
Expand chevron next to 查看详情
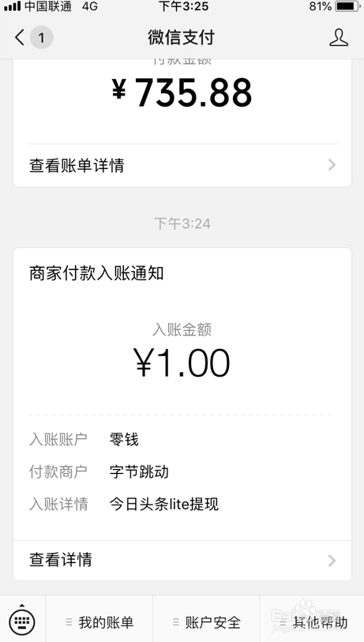pyautogui.click(x=332, y=561)
